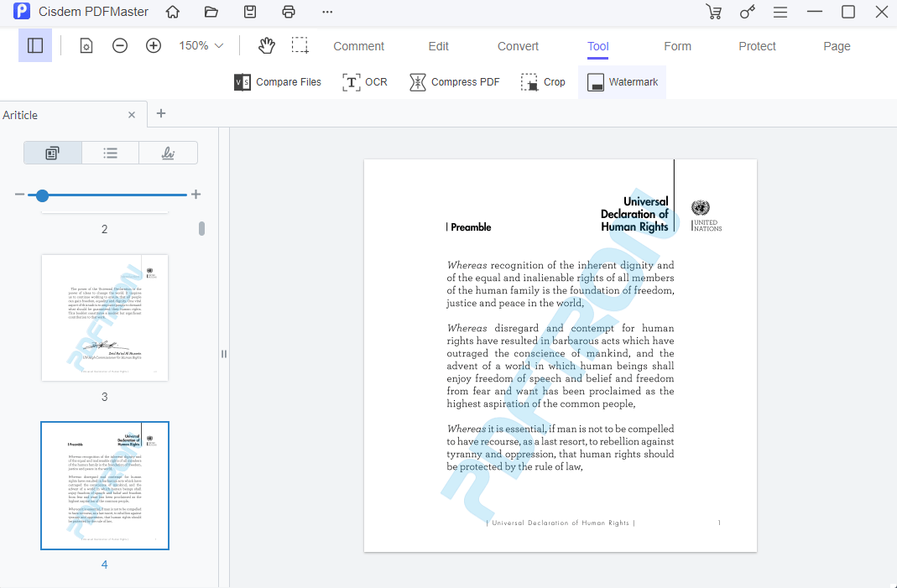897x588 pixels.
Task: Switch to the Form tab
Action: 677,46
